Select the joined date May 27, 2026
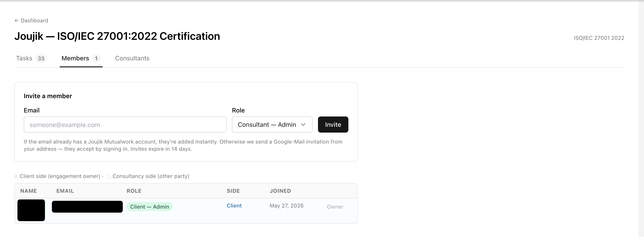This screenshot has height=237, width=644. (286, 206)
